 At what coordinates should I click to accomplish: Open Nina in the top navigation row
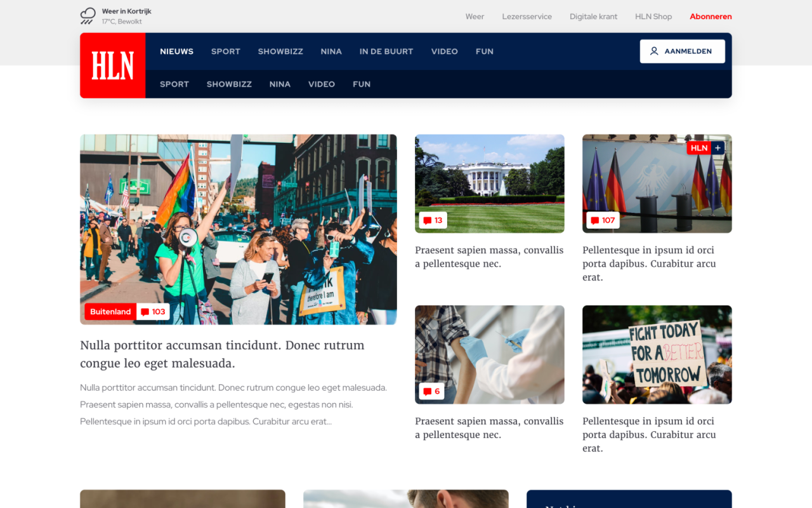pyautogui.click(x=331, y=51)
